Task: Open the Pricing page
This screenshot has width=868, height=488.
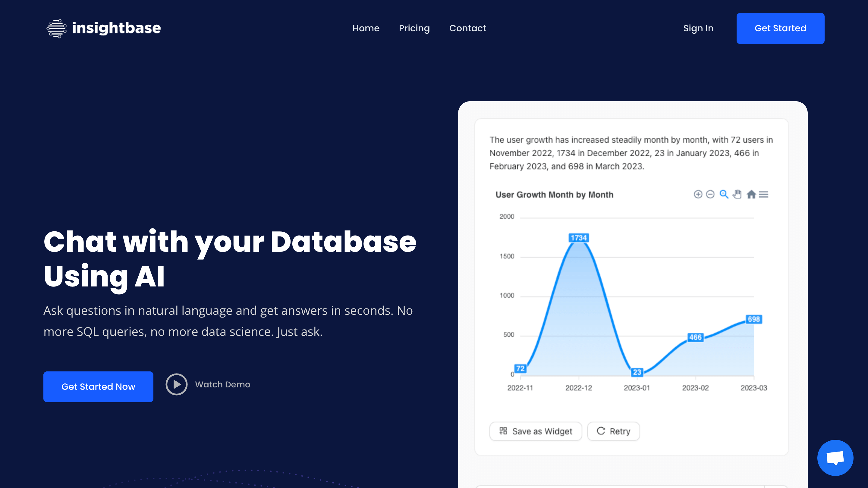Action: click(414, 28)
